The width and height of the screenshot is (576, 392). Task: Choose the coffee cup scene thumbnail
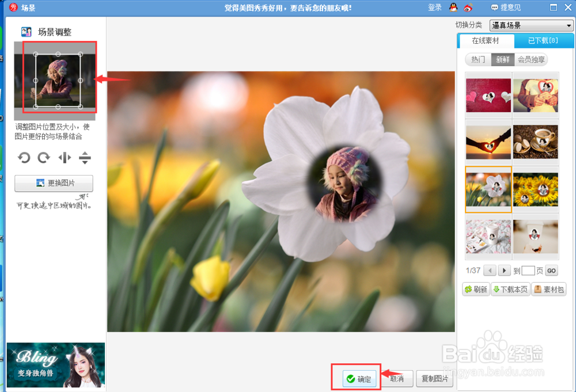(536, 142)
